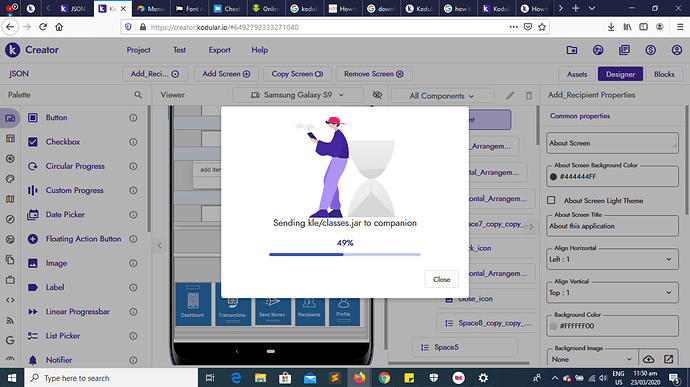Enable About Screen Light Theme checkbox
The image size is (690, 387).
pos(551,200)
